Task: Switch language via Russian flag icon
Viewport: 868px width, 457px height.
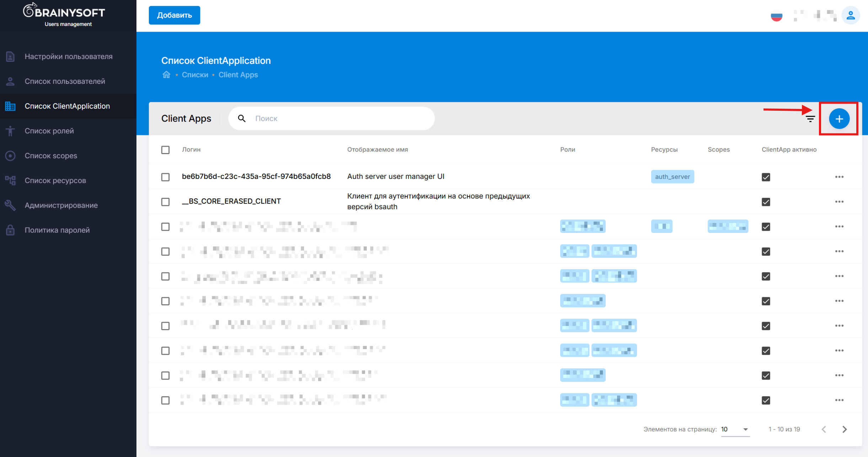Action: click(x=776, y=16)
